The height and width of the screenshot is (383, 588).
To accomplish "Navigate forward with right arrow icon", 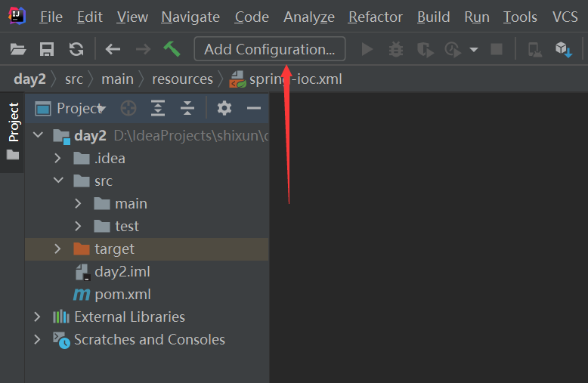I will click(143, 49).
